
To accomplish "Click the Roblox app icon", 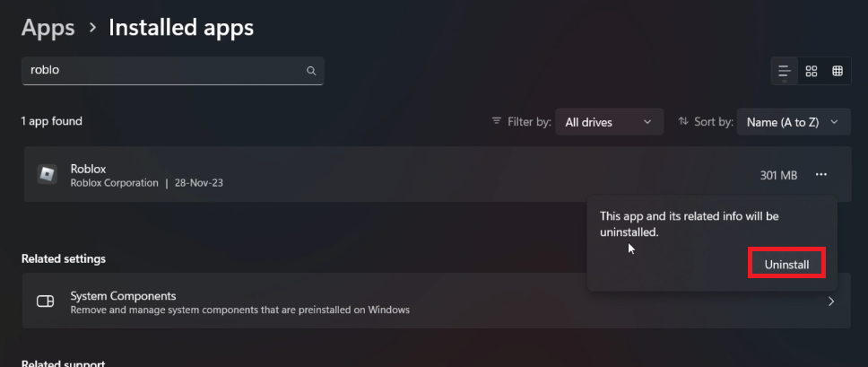I will 47,174.
